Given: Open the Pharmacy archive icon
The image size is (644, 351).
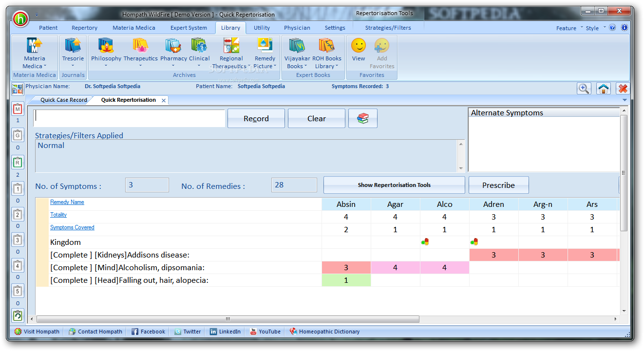Looking at the screenshot, I should coord(173,46).
